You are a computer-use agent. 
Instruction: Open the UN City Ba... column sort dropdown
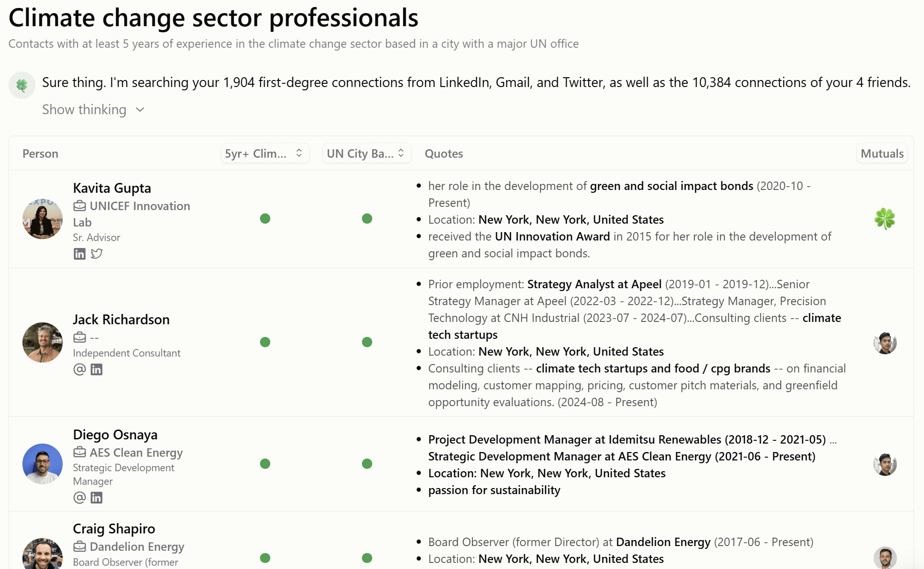(367, 153)
